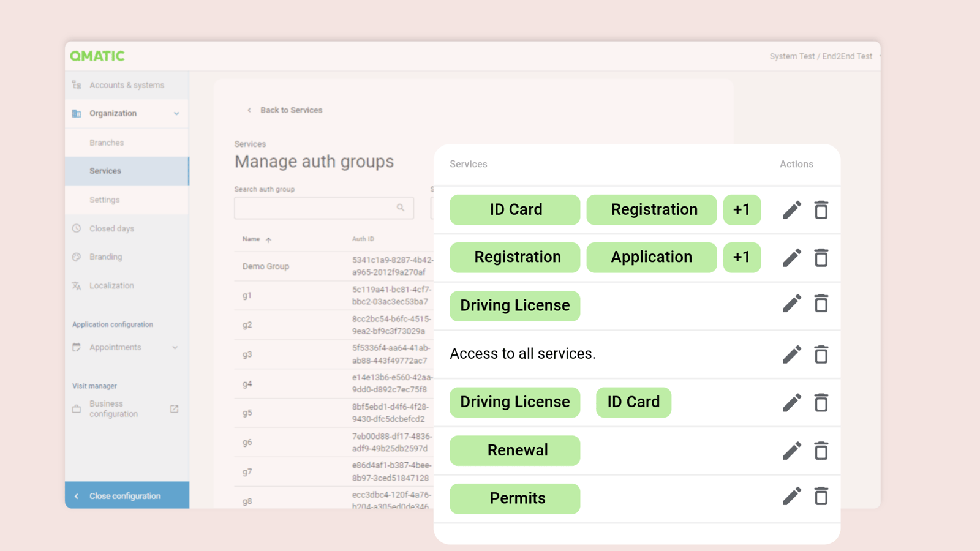Collapse the Organization menu section
Viewport: 980px width, 551px height.
[176, 114]
